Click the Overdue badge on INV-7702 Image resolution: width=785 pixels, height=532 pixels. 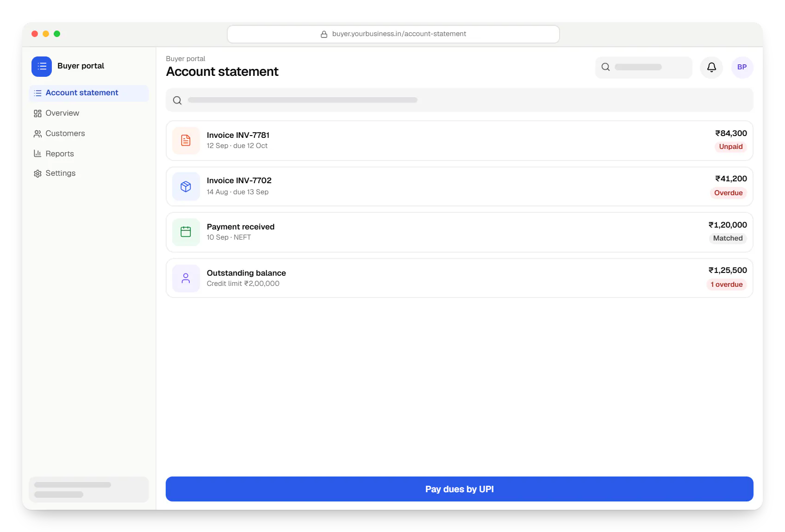728,193
